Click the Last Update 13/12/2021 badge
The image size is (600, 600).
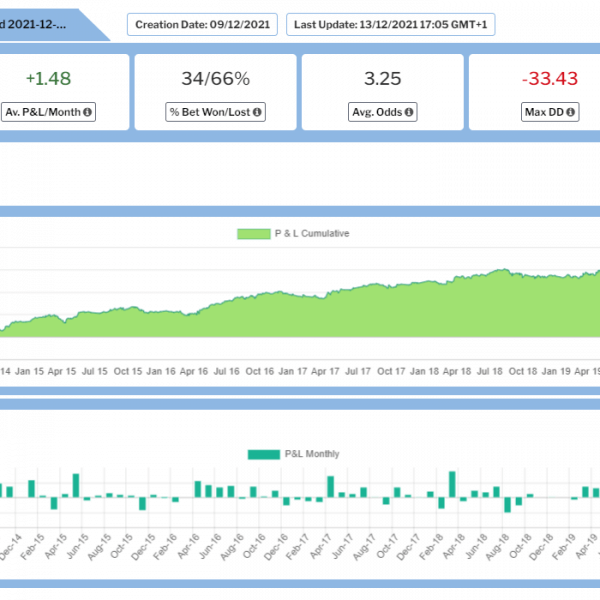(x=391, y=24)
